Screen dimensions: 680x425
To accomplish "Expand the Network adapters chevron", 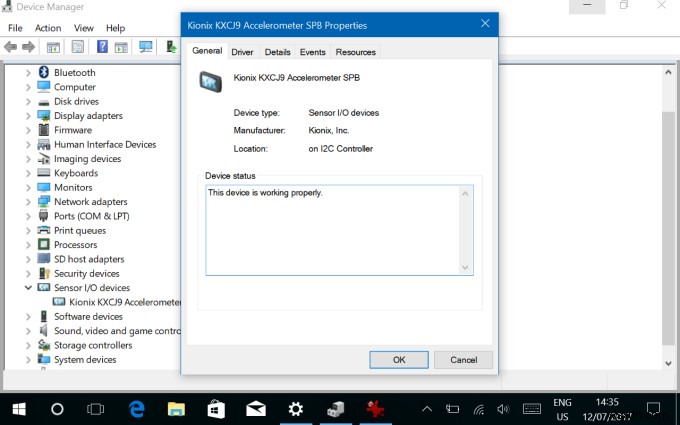I will (28, 202).
